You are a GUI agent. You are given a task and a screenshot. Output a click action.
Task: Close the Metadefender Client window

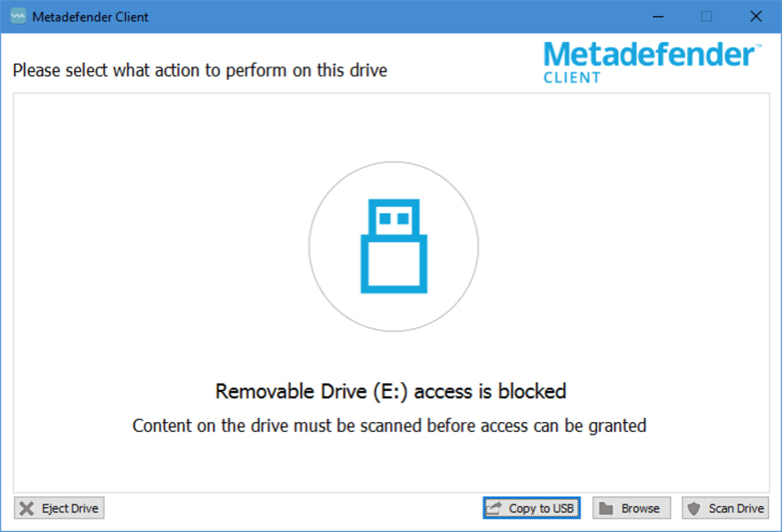755,16
